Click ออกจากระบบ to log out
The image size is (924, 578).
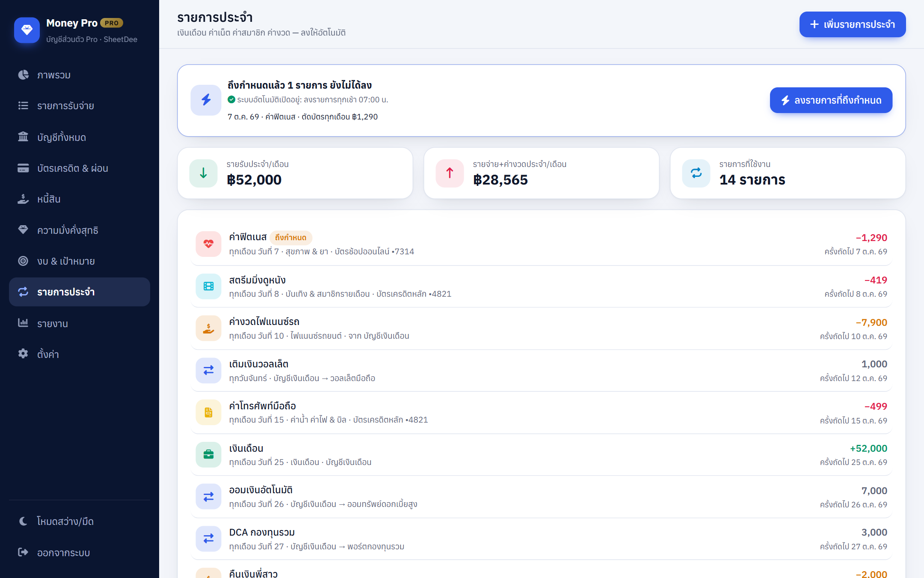[80, 552]
